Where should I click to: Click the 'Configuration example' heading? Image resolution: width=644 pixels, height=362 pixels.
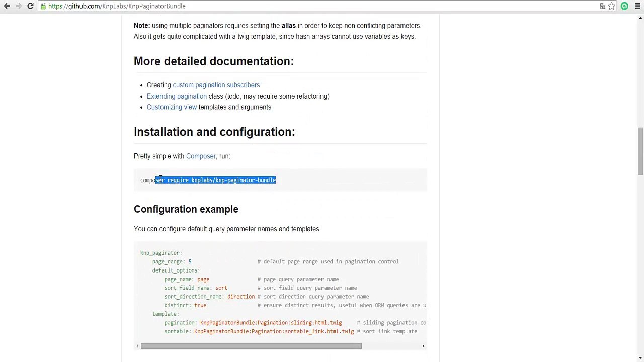186,209
